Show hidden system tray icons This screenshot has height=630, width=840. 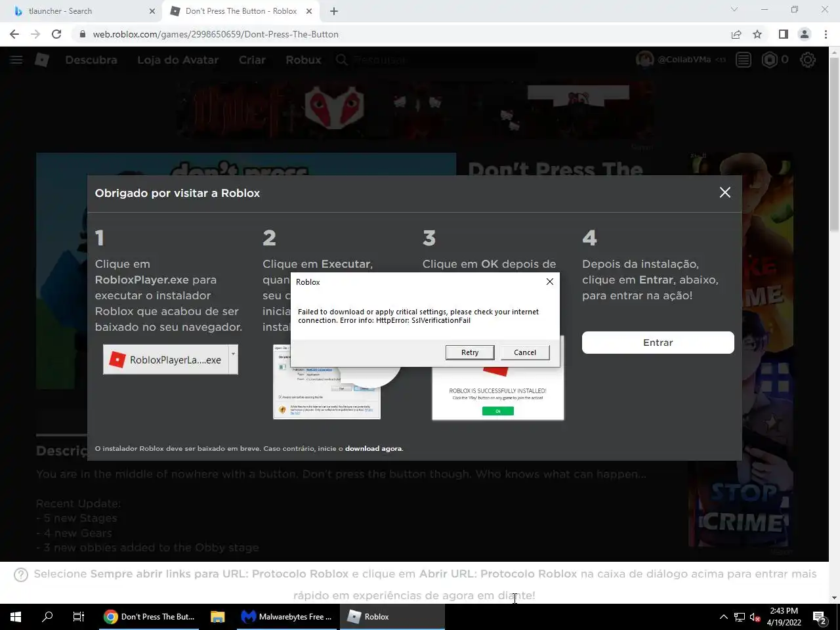tap(723, 617)
